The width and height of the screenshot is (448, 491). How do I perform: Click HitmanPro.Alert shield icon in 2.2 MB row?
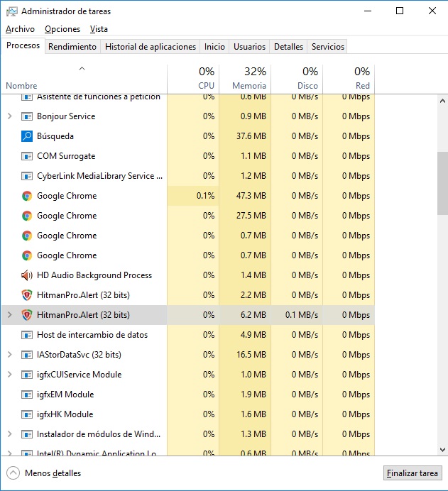click(x=27, y=295)
